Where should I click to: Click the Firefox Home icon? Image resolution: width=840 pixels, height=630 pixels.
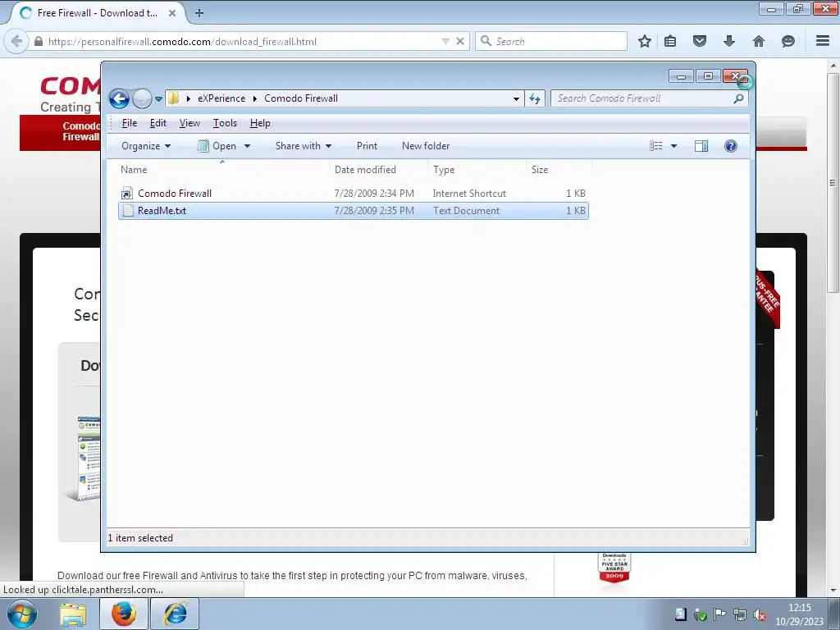(759, 41)
